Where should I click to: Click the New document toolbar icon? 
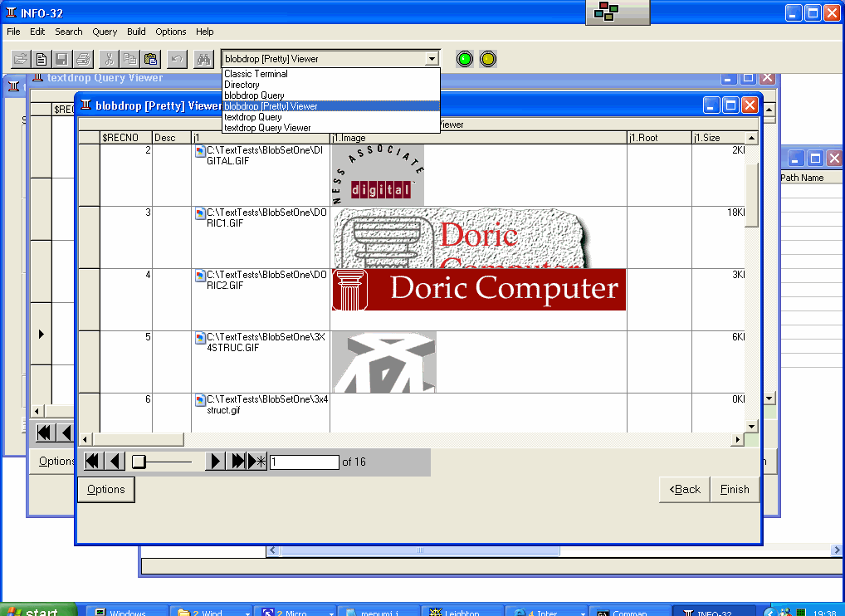(42, 59)
